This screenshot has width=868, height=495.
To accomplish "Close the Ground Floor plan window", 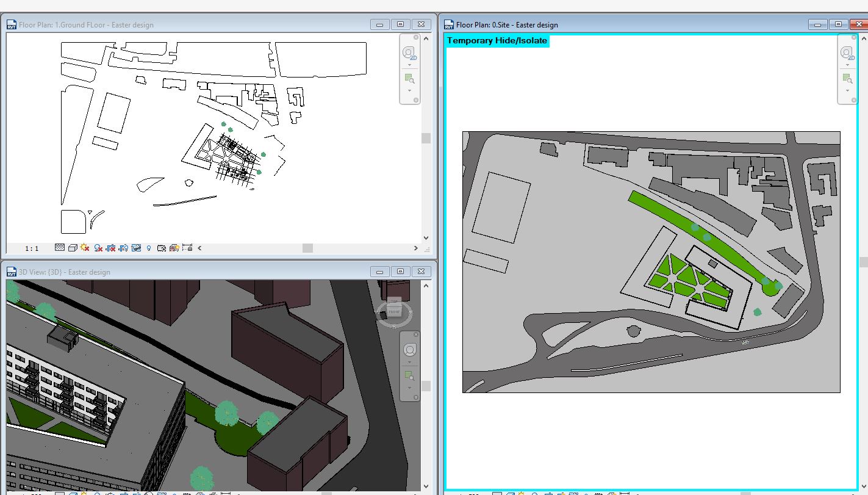I will 421,24.
